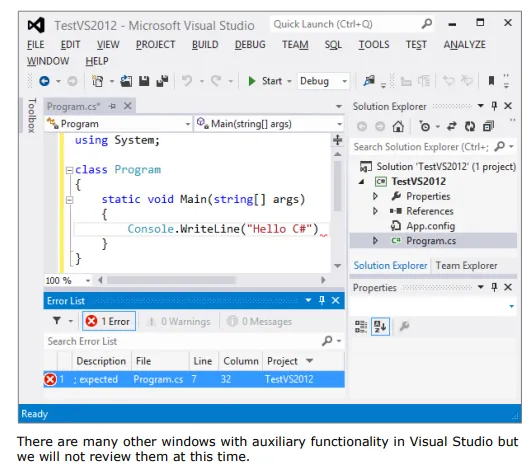Click the Save All toolbar icon
The image size is (531, 462).
point(162,81)
